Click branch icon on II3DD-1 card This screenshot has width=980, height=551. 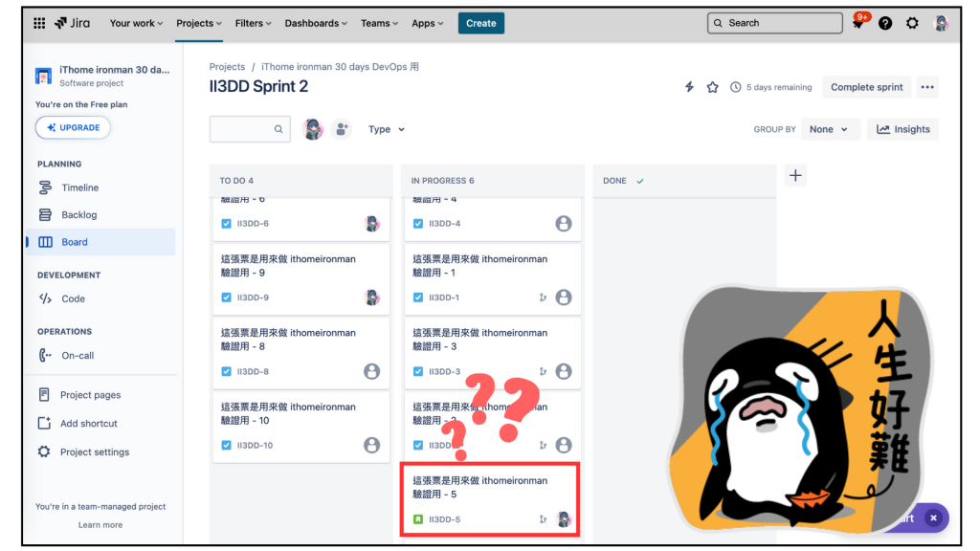pyautogui.click(x=544, y=298)
